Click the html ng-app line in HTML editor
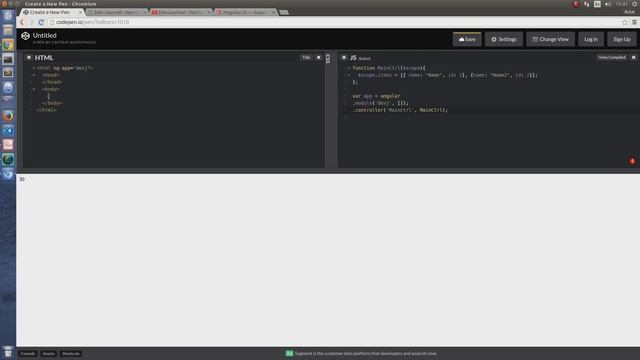The image size is (640, 360). click(x=64, y=68)
